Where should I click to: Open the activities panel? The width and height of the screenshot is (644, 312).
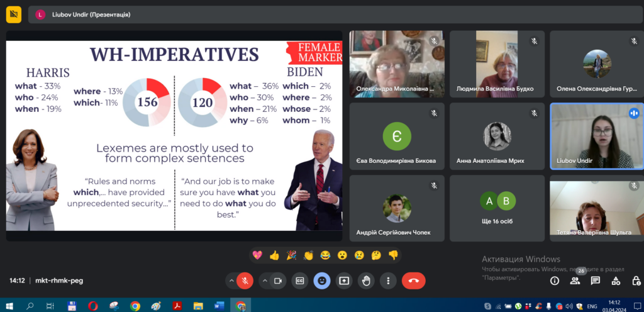click(616, 281)
